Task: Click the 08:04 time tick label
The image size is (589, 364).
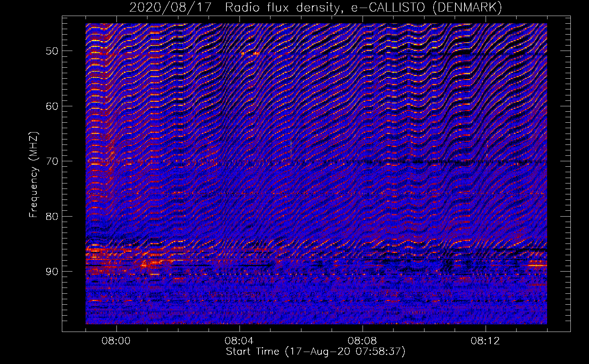Action: (239, 341)
